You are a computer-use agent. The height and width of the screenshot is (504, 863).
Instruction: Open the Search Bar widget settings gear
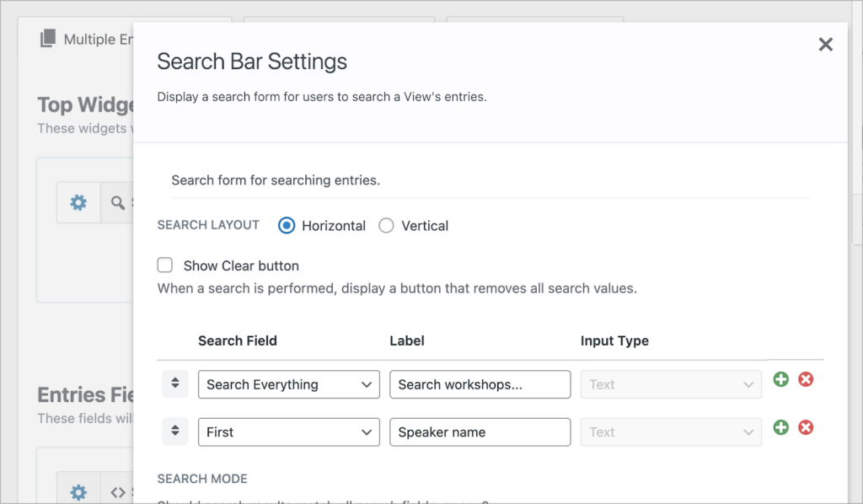pyautogui.click(x=78, y=202)
